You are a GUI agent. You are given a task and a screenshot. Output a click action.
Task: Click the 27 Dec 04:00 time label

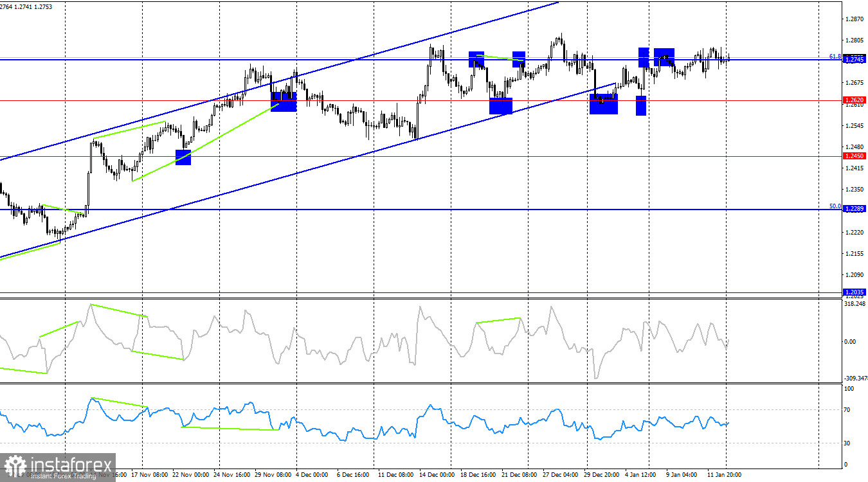pos(562,475)
